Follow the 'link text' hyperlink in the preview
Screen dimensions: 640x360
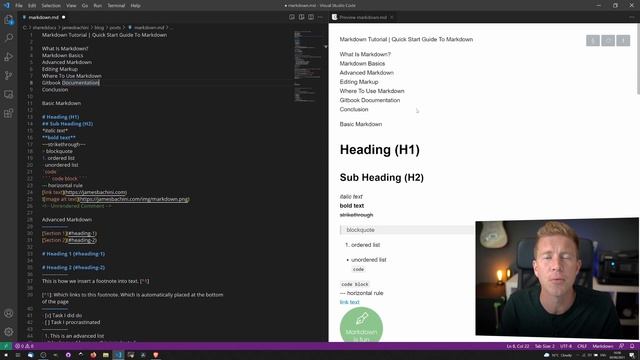tap(349, 302)
